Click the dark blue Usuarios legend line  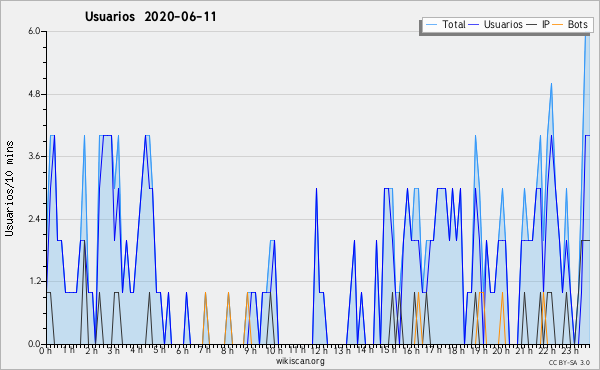point(474,25)
